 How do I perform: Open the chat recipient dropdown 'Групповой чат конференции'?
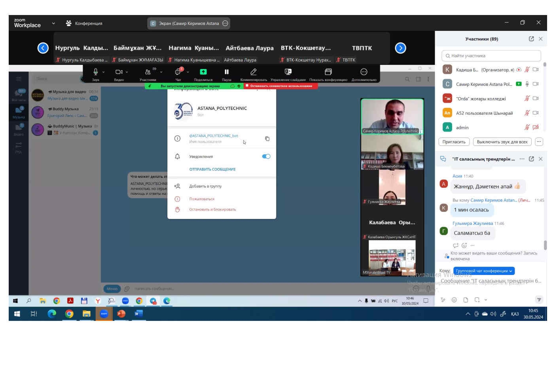pyautogui.click(x=484, y=271)
